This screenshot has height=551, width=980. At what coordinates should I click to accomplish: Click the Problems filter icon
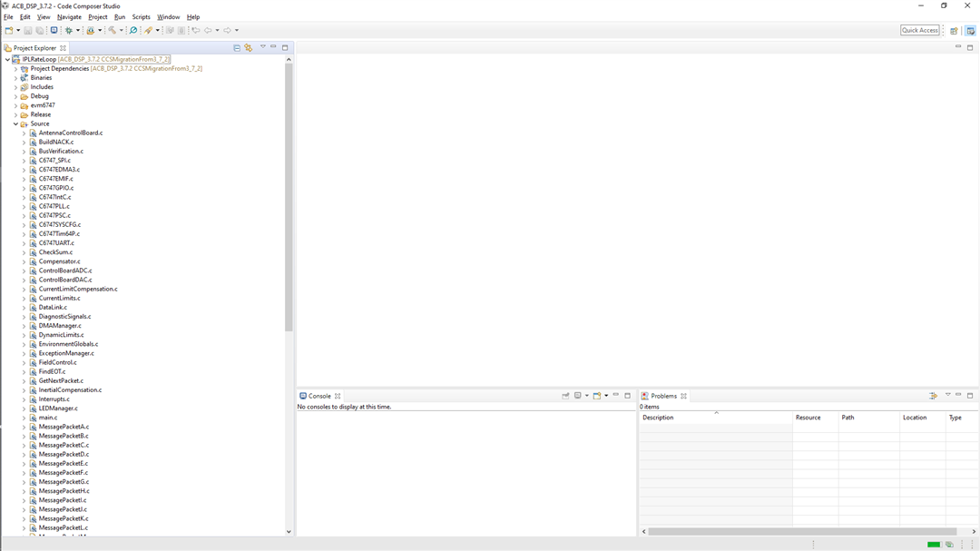coord(933,395)
